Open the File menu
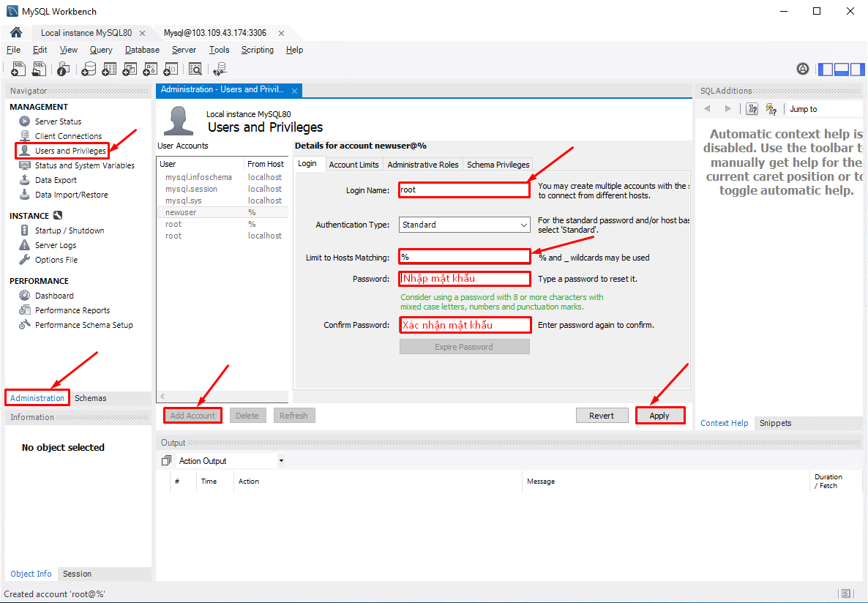868x603 pixels. point(13,50)
